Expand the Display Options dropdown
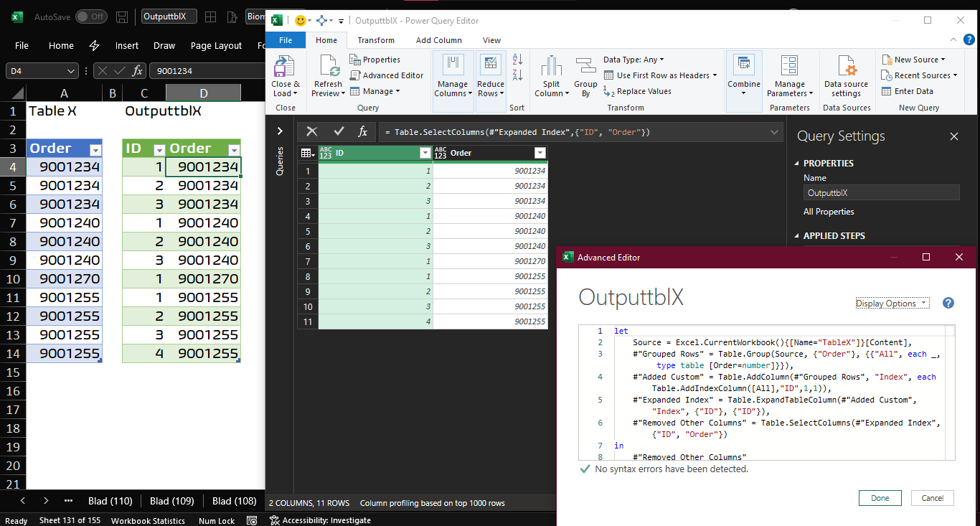 892,304
